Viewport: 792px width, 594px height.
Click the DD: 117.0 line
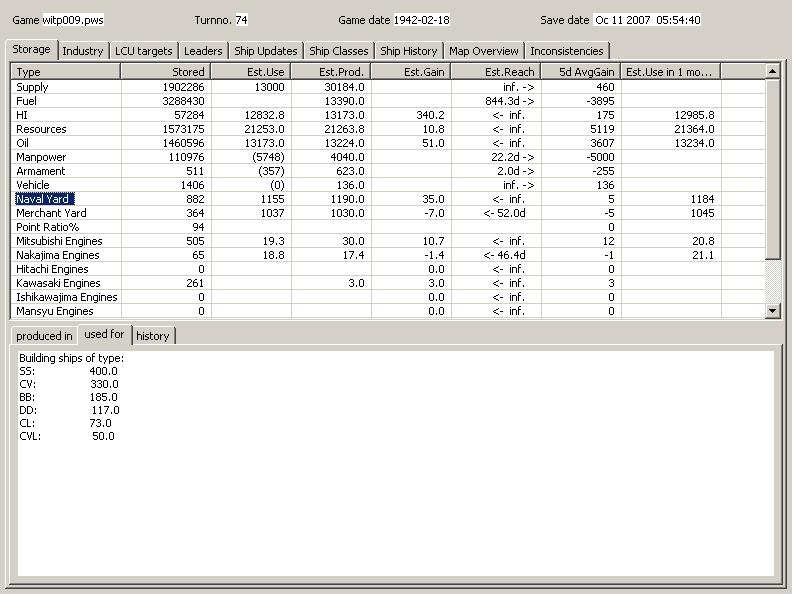point(69,410)
